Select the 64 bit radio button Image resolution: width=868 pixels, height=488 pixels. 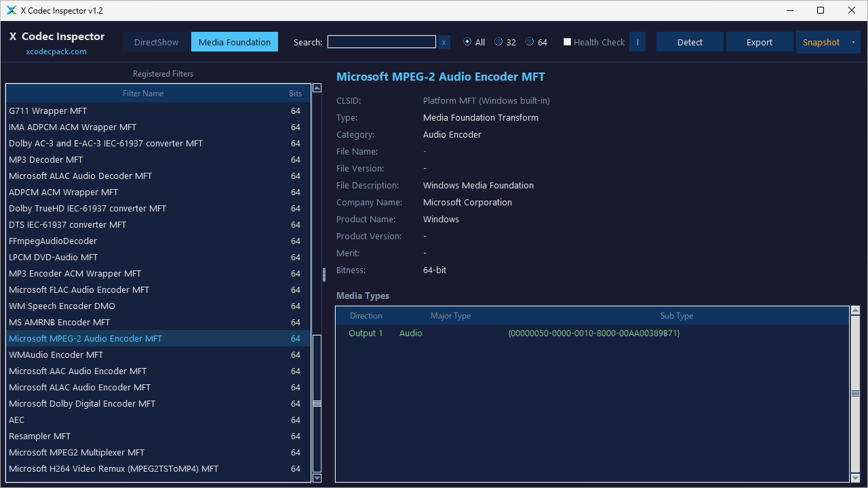pos(530,41)
